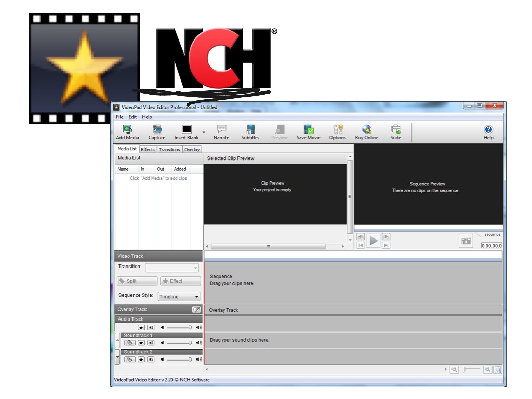This screenshot has width=532, height=399.
Task: Jump to sequence start
Action: 361,245
